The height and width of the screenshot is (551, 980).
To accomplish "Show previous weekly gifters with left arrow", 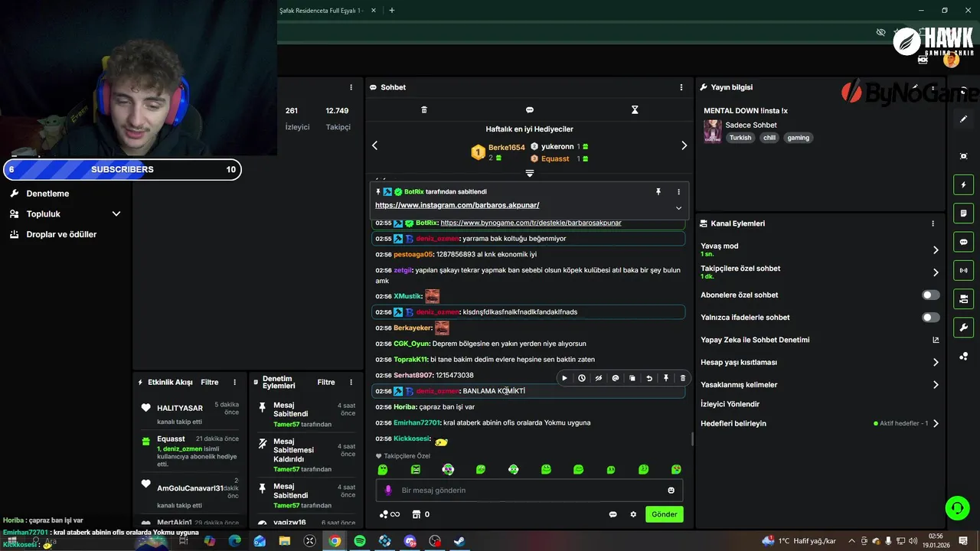I will 374,145.
